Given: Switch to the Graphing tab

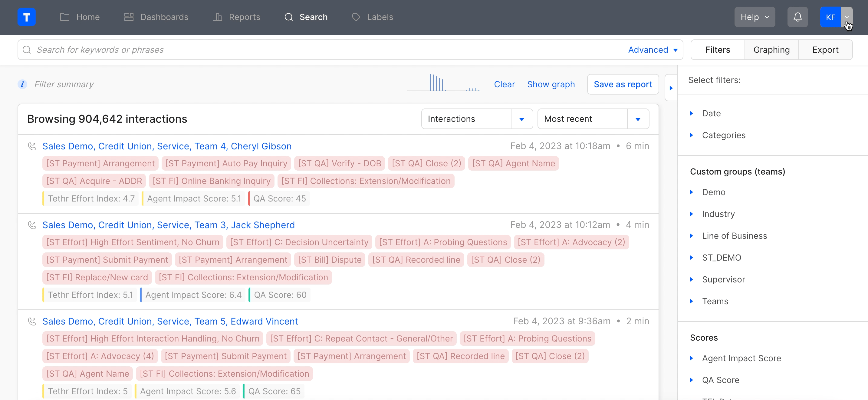Looking at the screenshot, I should (x=771, y=50).
